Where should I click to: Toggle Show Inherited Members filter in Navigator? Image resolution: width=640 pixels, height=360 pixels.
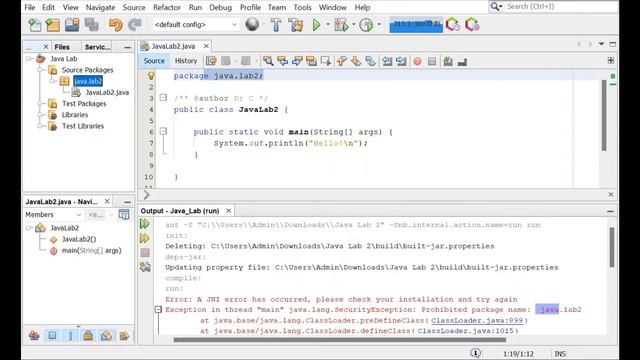point(34,336)
